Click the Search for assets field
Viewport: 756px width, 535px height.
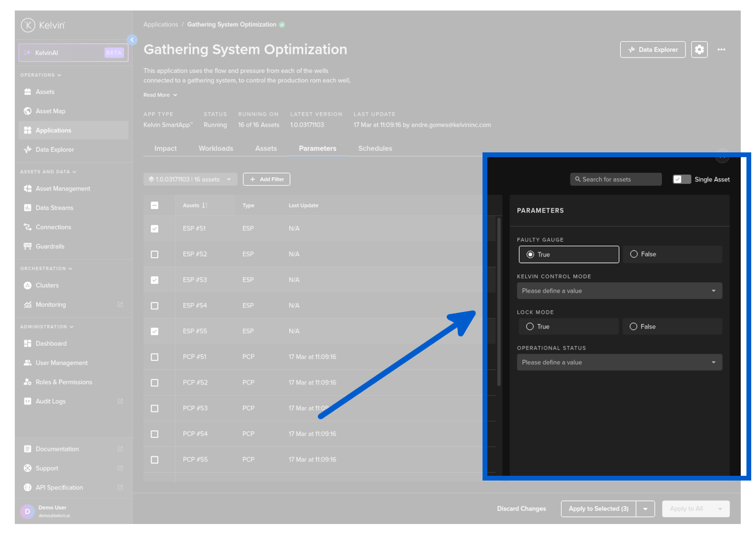tap(616, 180)
